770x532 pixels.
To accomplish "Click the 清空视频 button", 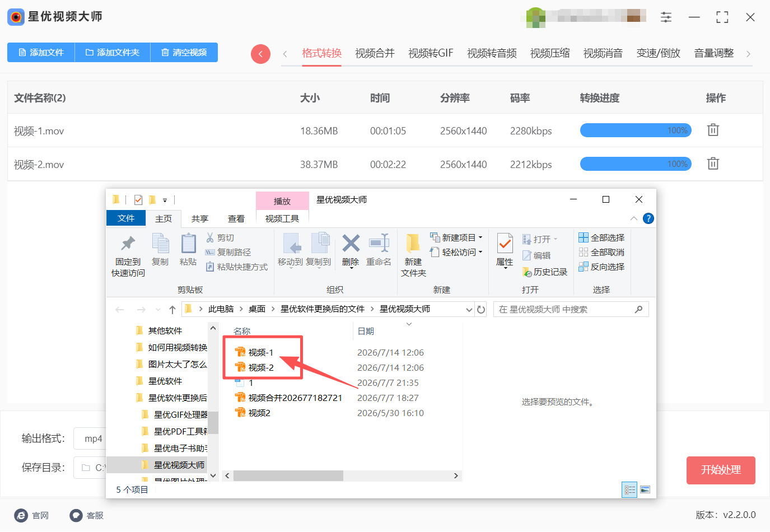I will [x=184, y=52].
